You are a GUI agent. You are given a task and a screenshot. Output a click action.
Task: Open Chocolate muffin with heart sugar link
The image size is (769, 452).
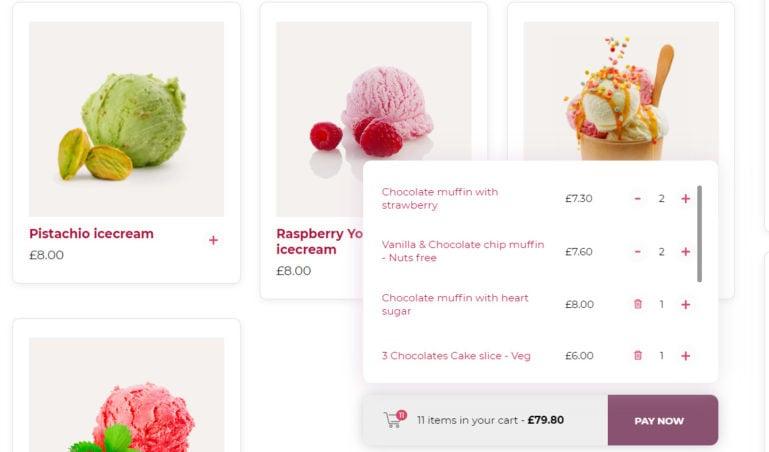click(455, 304)
